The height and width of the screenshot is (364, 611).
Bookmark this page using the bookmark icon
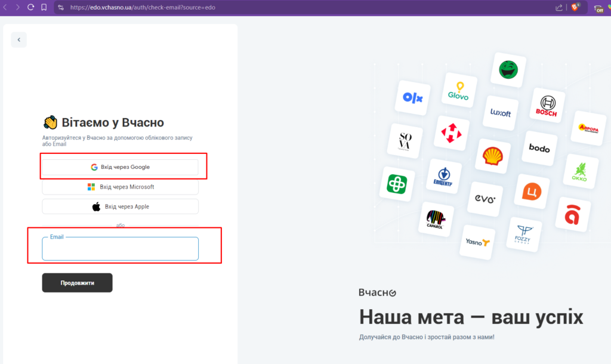[x=44, y=7]
